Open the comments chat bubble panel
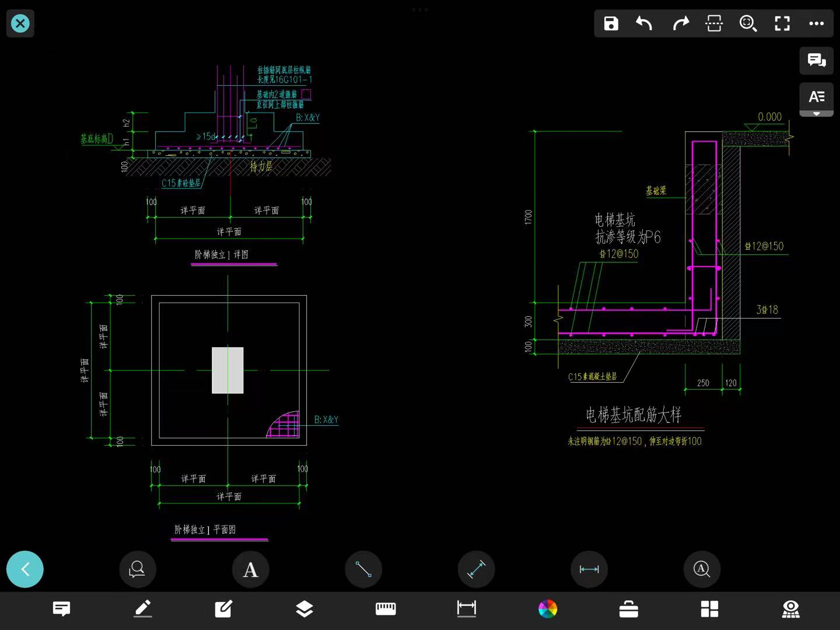Viewport: 840px width, 630px height. [x=816, y=60]
